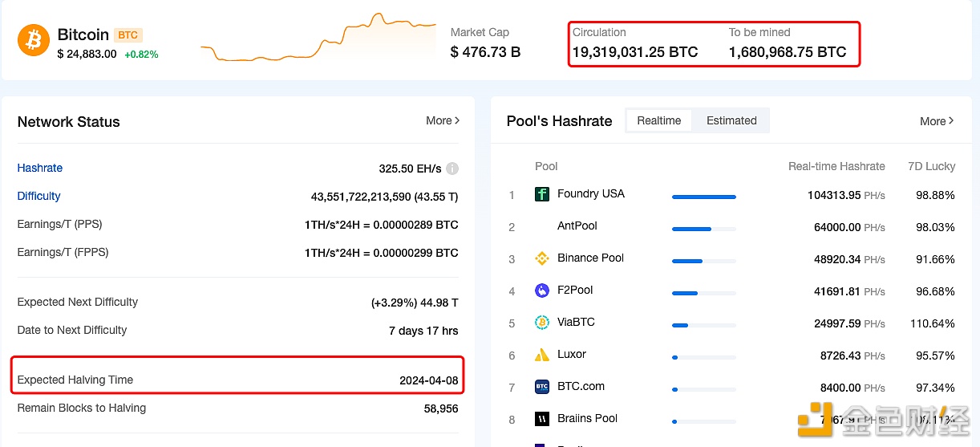Click the 325.50 EH/s hashrate value
This screenshot has height=447, width=980.
pos(410,169)
